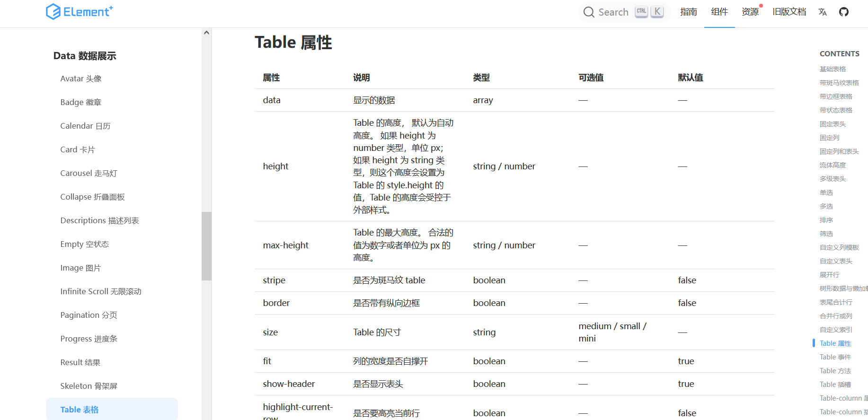This screenshot has height=420, width=868.
Task: Open the 资源 nav menu
Action: pos(750,12)
